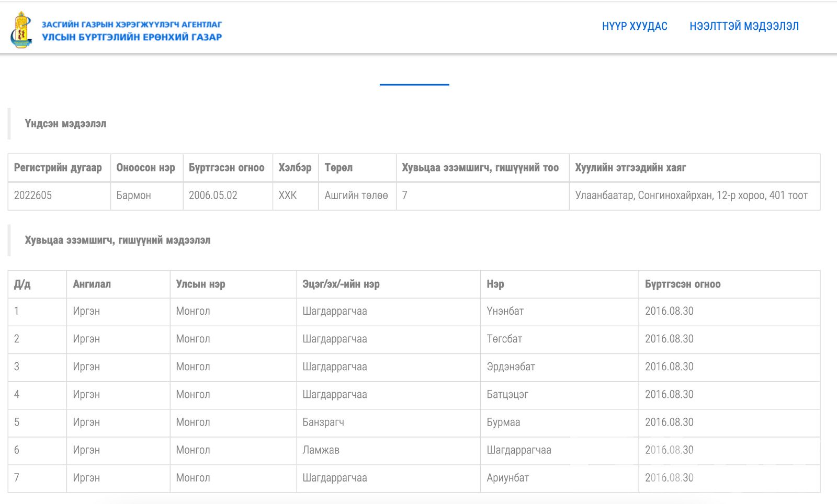Click the Хувьцаа эзэмшигч, гишүүний мэдээлэл heading

tap(118, 240)
